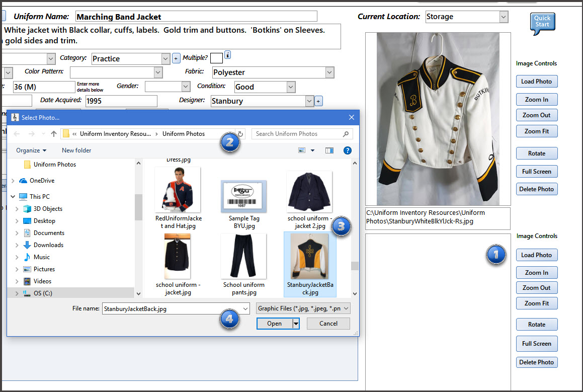Click the plus icon next to Category
Screen dimensions: 583x392
click(x=176, y=58)
